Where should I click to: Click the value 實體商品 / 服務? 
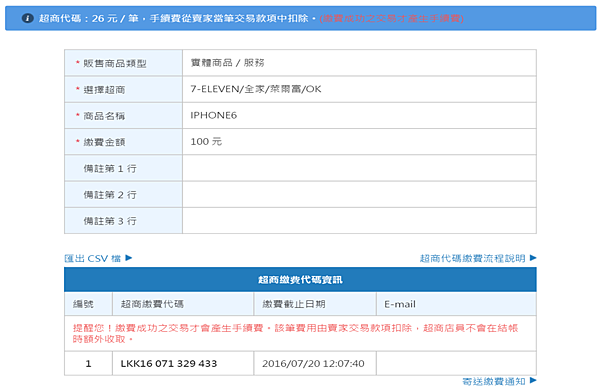227,63
